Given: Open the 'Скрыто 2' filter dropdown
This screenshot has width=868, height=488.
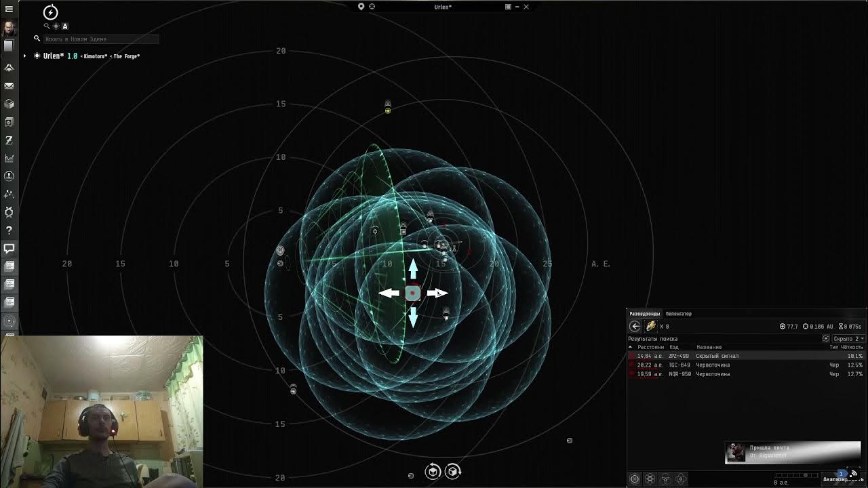Looking at the screenshot, I should tap(848, 338).
